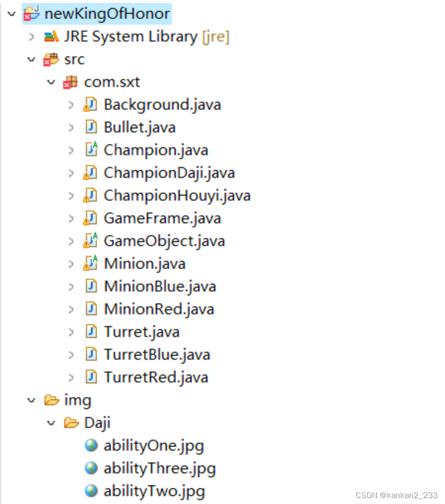Select MinionRed.java in the tree
Image resolution: width=445 pixels, height=504 pixels.
(x=159, y=309)
